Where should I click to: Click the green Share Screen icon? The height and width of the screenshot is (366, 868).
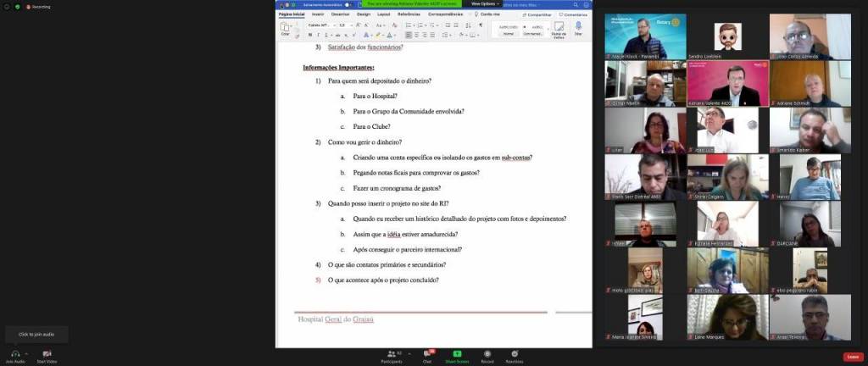coord(458,354)
